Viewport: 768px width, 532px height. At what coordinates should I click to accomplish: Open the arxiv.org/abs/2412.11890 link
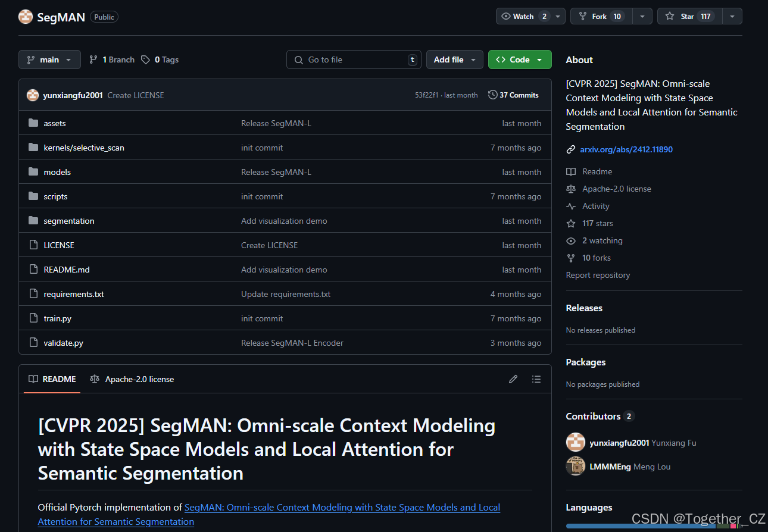[x=626, y=149]
